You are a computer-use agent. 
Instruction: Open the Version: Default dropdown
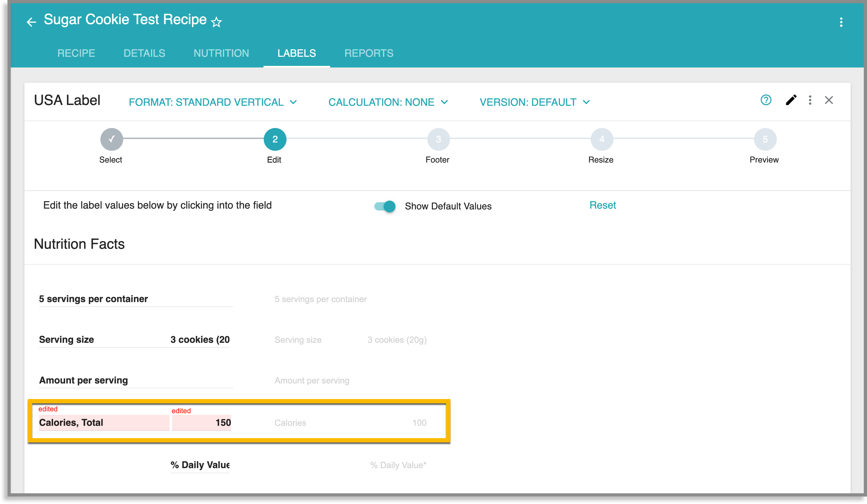(x=535, y=102)
